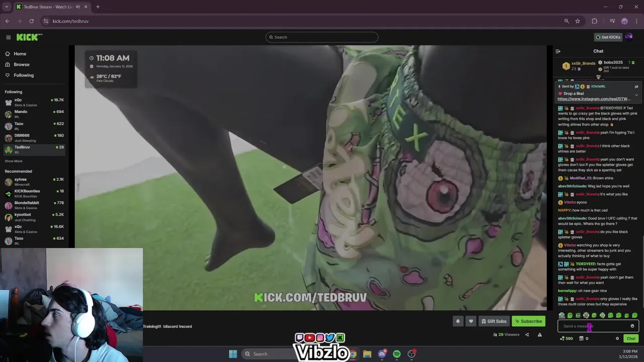Open the Kick hamburger sidebar menu
This screenshot has width=644, height=362.
(8, 37)
